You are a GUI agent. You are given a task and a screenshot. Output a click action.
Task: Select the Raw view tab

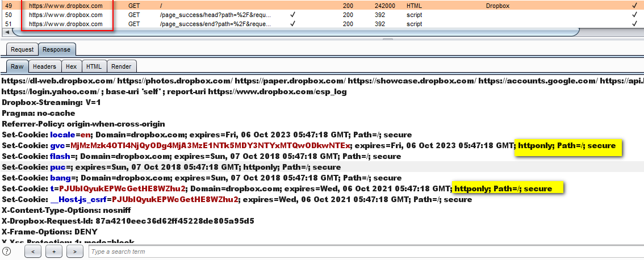click(x=17, y=66)
